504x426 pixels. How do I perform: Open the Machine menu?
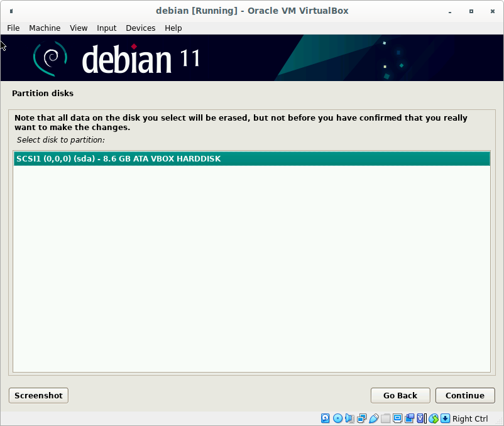coord(45,28)
